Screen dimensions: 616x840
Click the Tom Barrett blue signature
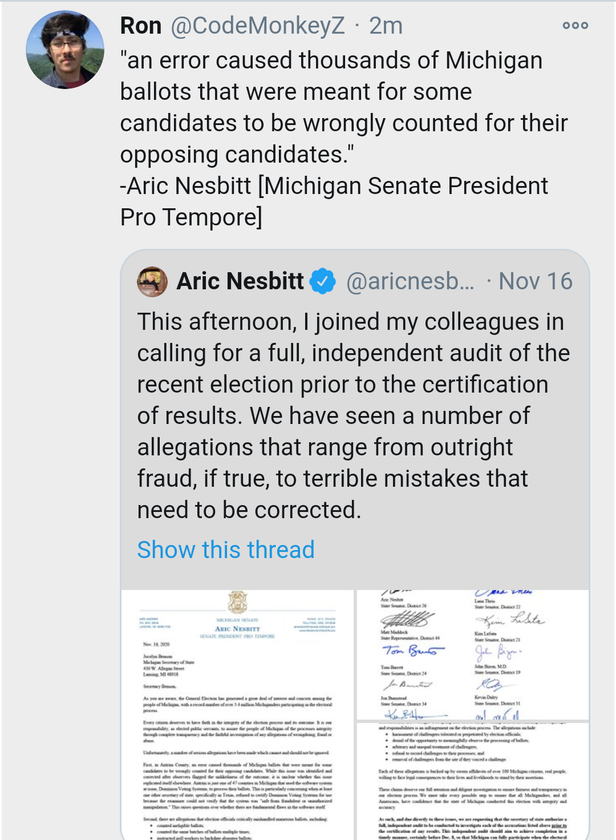[413, 651]
